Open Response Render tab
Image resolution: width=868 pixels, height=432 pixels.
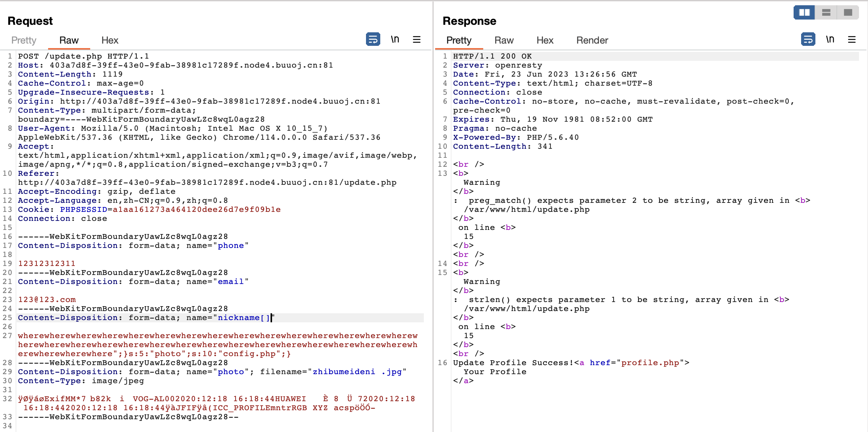[x=592, y=40]
